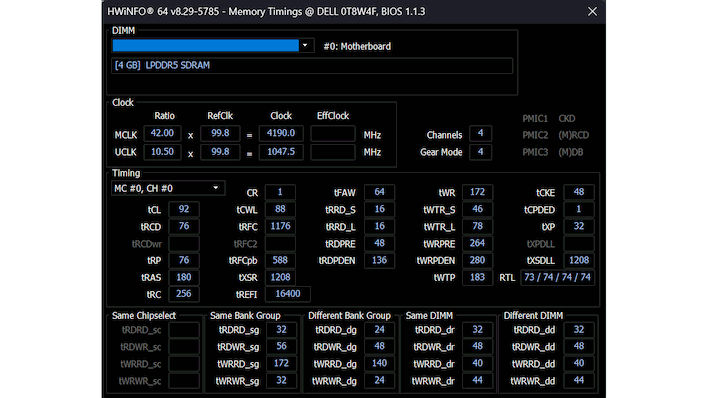Select the tRDRD_dg value 24
Viewport: 708px width, 398px height.
coord(379,330)
